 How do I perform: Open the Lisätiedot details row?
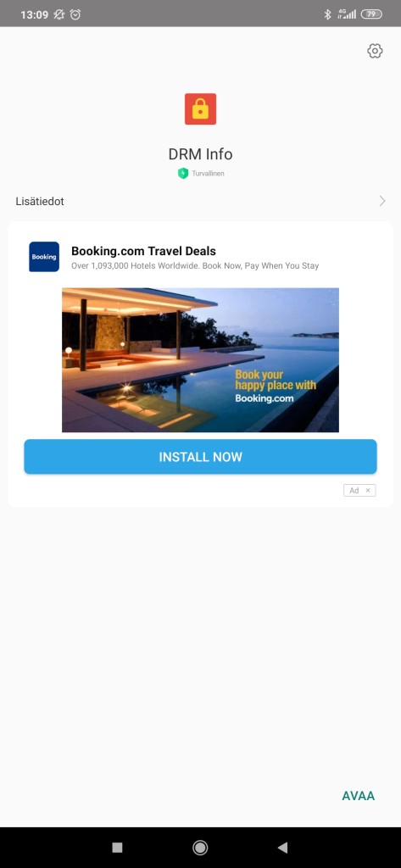point(200,202)
